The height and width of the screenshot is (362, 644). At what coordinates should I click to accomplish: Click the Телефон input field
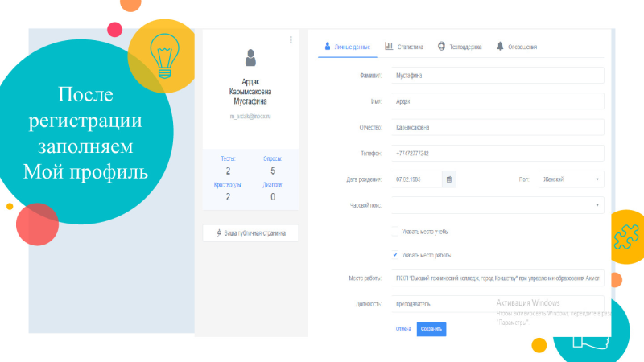click(x=497, y=154)
